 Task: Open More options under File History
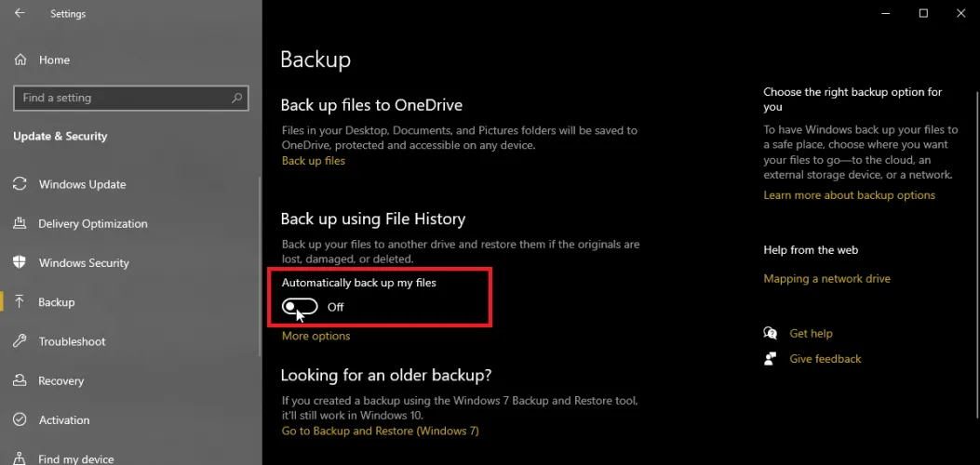coord(316,336)
